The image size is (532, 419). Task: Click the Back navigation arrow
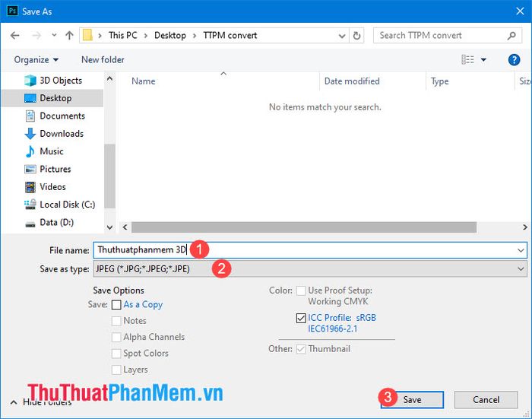point(15,35)
